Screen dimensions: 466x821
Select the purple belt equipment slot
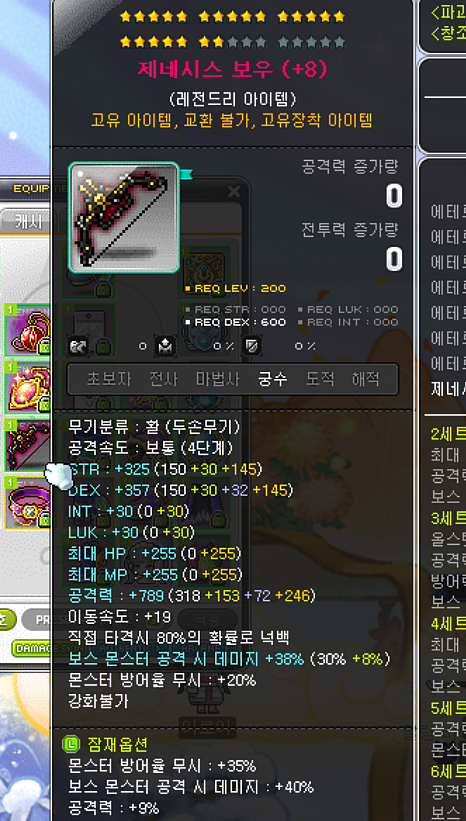pos(27,503)
